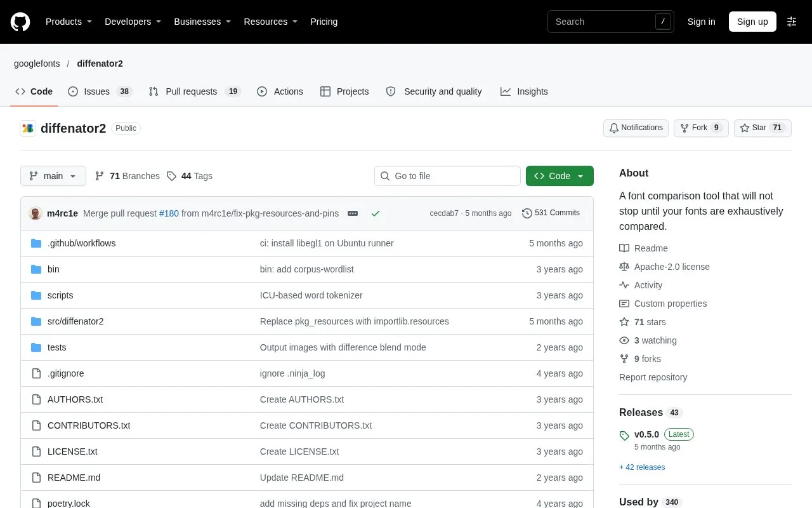Switch to the Issues tab

(100, 91)
